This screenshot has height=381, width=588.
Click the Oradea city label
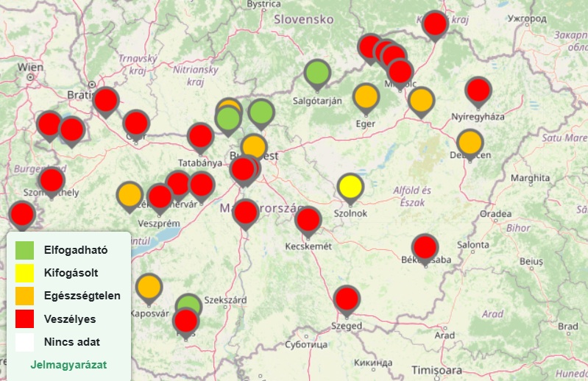tap(496, 214)
